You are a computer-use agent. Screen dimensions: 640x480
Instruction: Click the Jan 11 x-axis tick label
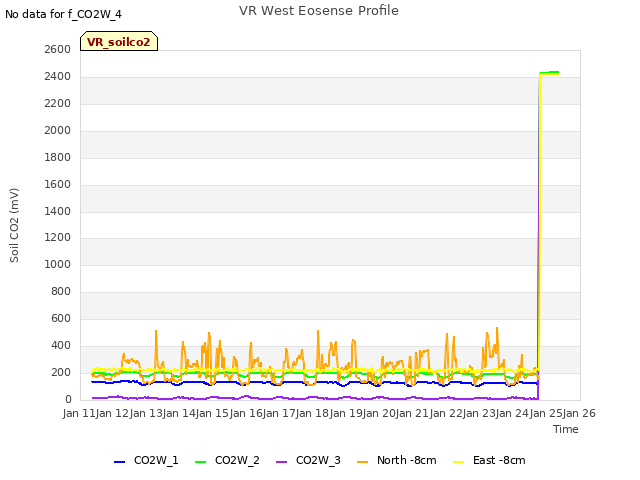[x=80, y=413]
